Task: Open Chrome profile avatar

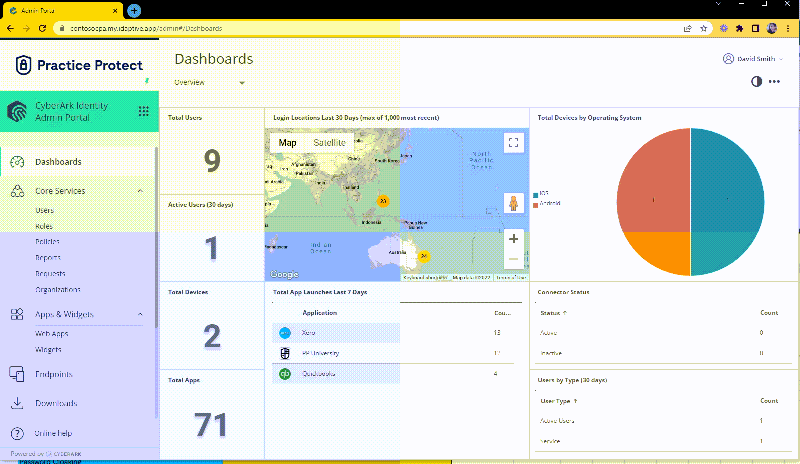Action: 772,29
